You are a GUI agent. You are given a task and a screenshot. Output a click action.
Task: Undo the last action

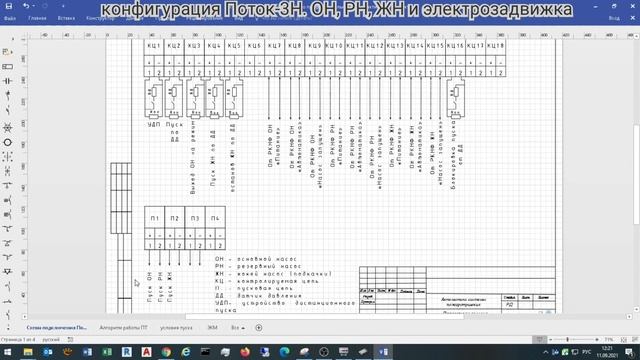(x=26, y=6)
